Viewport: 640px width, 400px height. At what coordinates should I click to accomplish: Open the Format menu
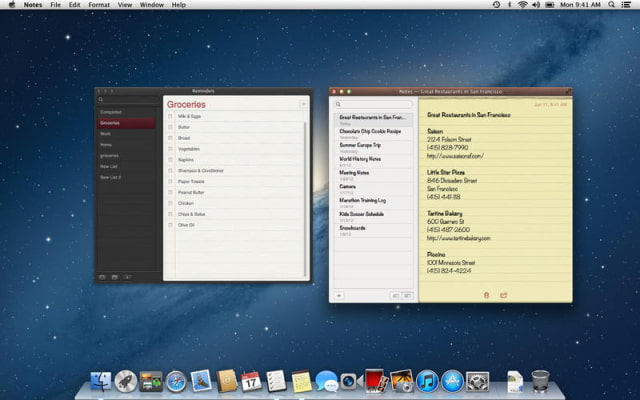coord(99,5)
